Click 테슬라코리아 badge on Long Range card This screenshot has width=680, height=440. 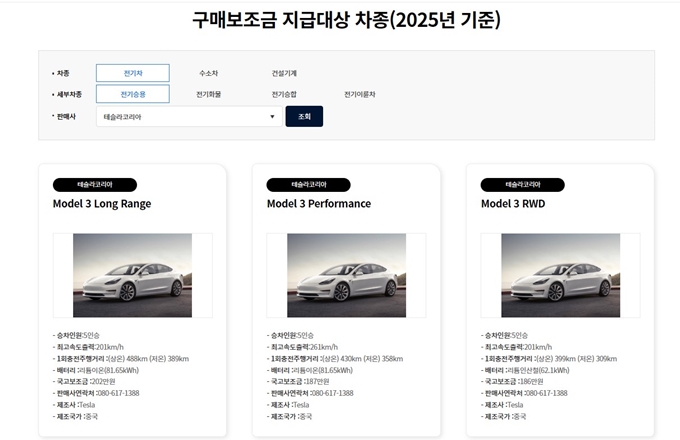(95, 185)
